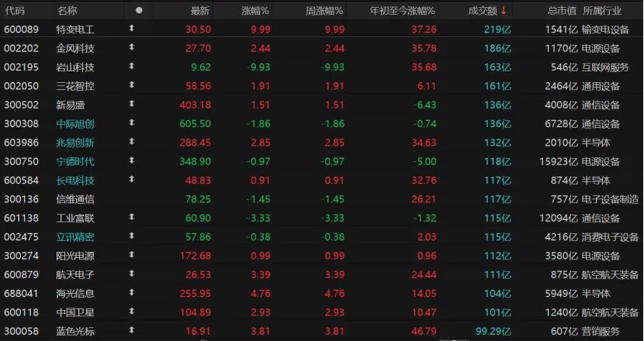This screenshot has width=644, height=341.
Task: Open highlighted stock 长电科技
Action: 75,181
